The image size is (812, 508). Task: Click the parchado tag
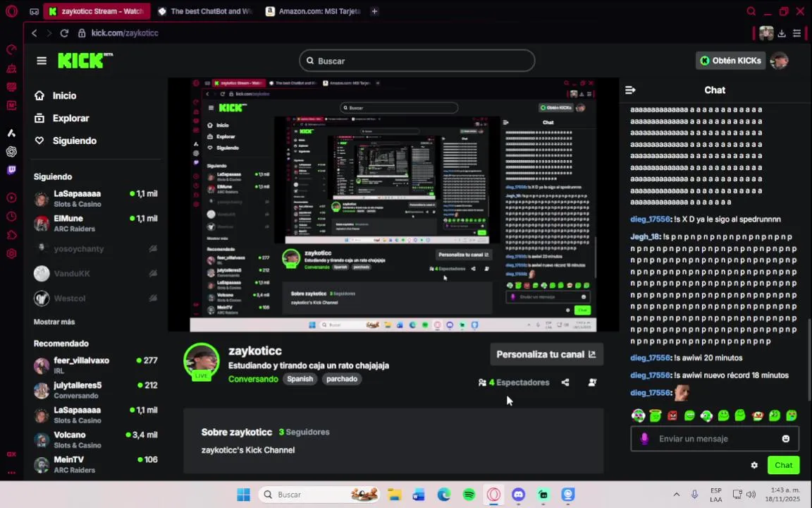[342, 379]
